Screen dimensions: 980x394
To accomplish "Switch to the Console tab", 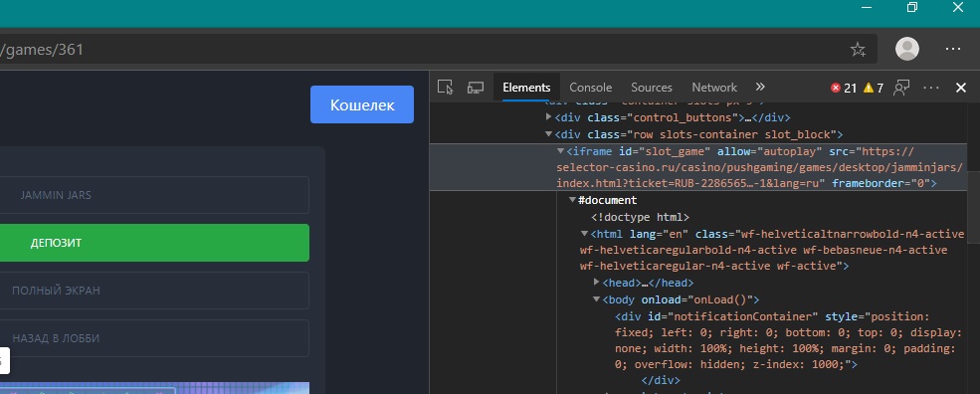I will 591,88.
